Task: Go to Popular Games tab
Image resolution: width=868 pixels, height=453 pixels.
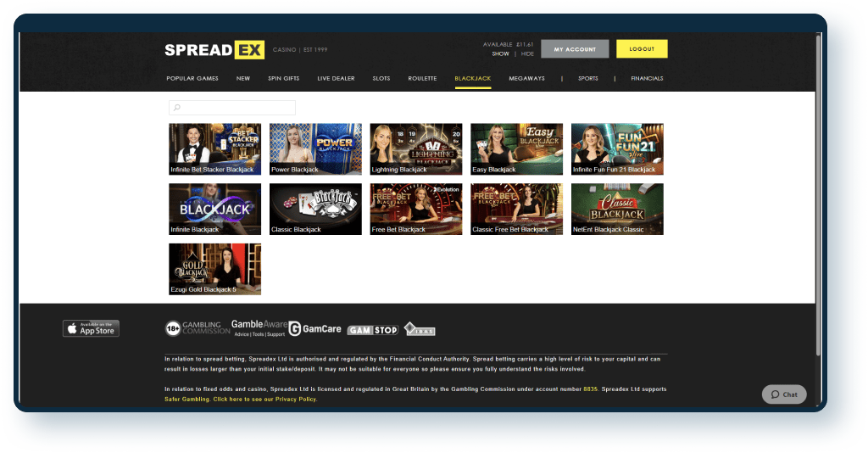Action: coord(192,79)
